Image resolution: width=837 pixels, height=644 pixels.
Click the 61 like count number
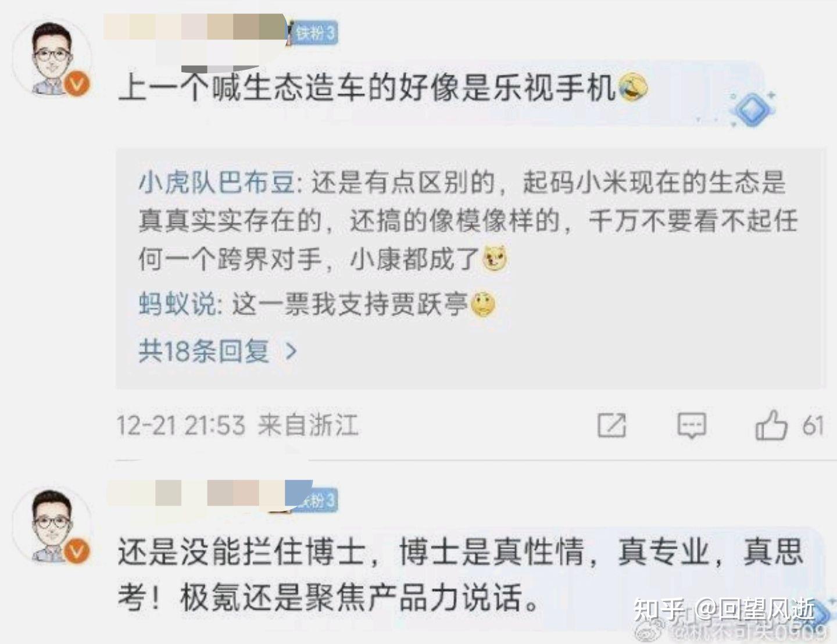point(813,425)
